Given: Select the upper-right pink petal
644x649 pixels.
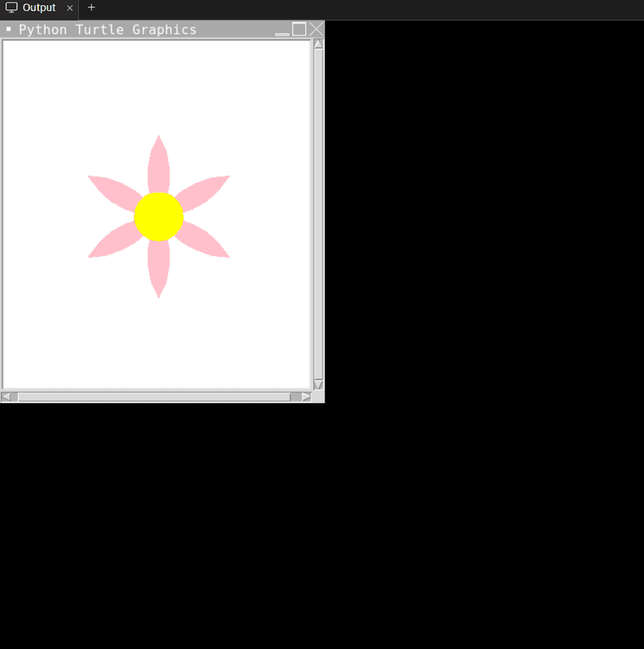Looking at the screenshot, I should (204, 189).
